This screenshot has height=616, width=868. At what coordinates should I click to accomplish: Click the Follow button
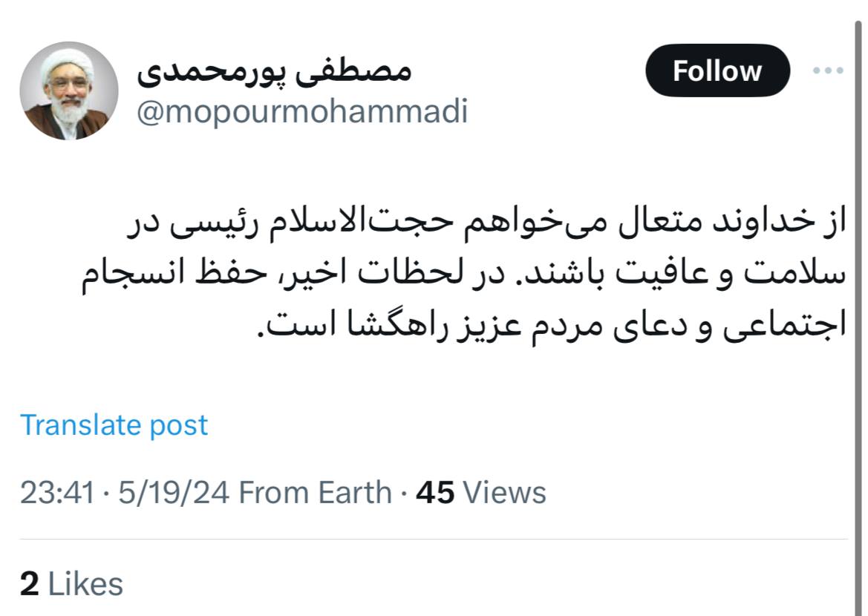[x=717, y=71]
